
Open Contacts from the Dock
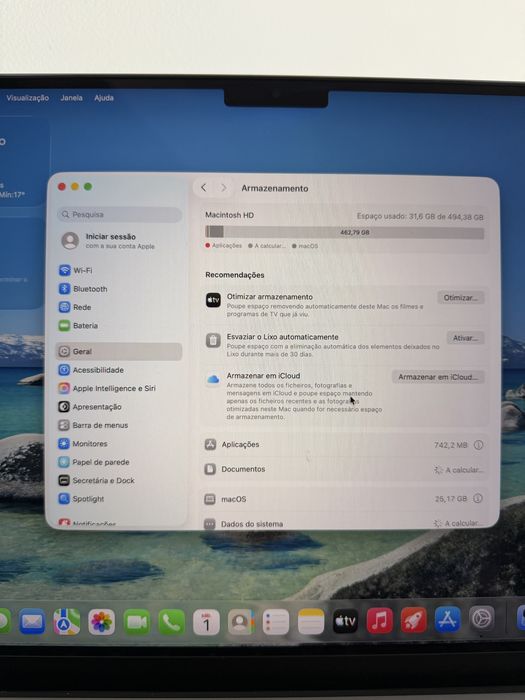pyautogui.click(x=241, y=621)
